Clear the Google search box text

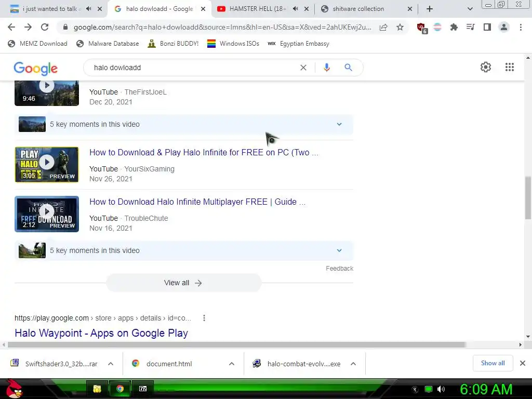(303, 68)
